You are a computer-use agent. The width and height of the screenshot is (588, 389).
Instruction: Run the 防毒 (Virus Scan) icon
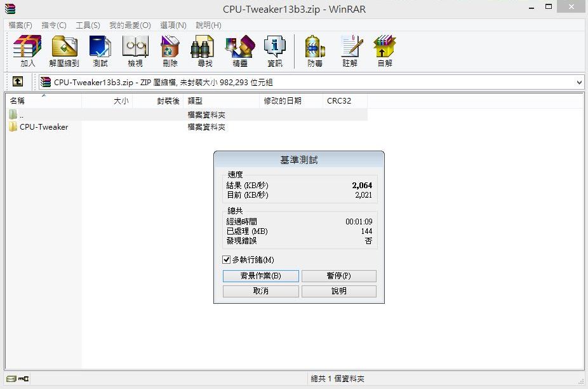click(315, 51)
